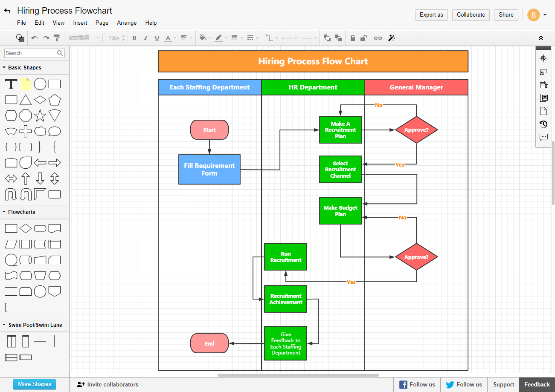
Task: Toggle italic text style
Action: [145, 38]
